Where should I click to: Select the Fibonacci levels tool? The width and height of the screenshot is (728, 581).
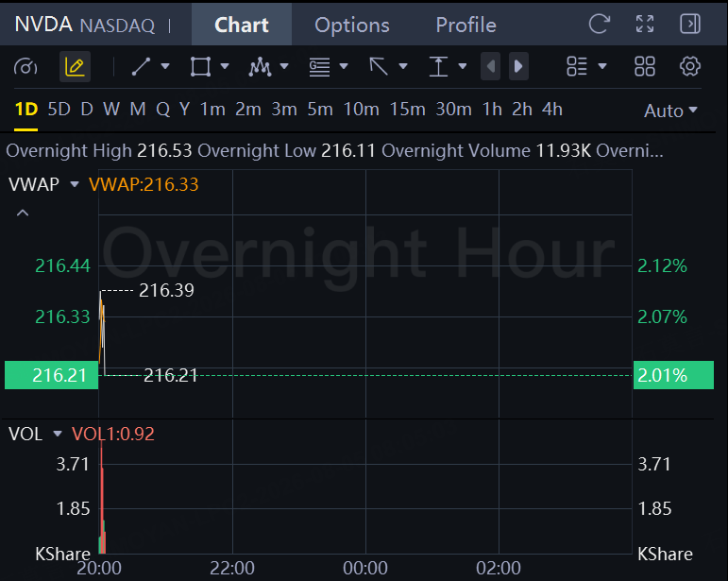[319, 67]
